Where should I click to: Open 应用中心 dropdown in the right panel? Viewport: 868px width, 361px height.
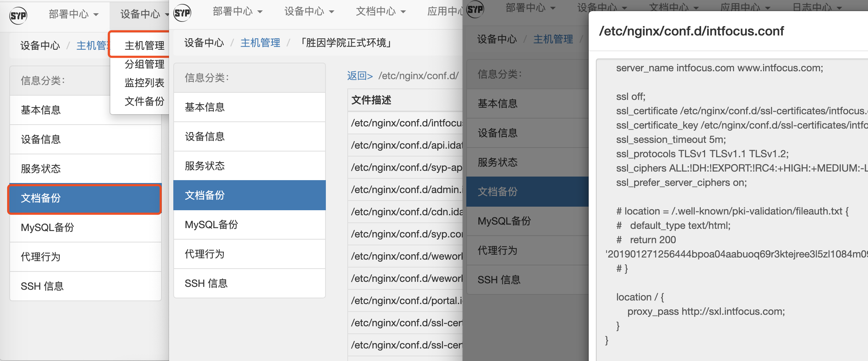[745, 7]
